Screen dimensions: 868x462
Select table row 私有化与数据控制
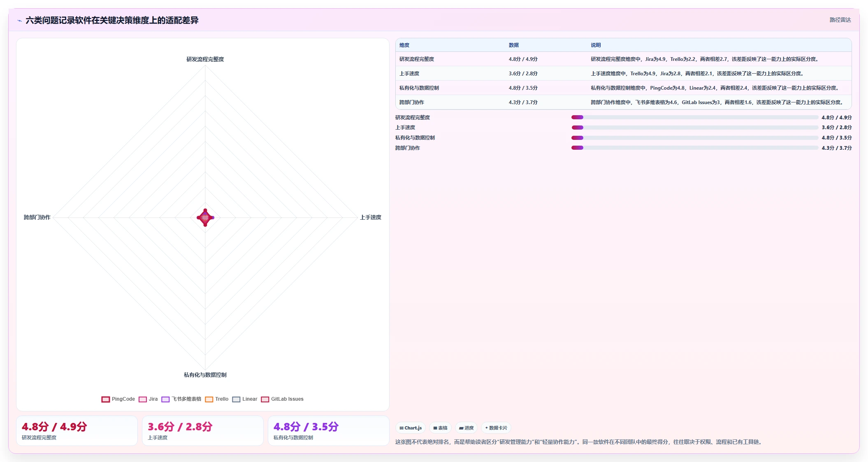point(623,88)
